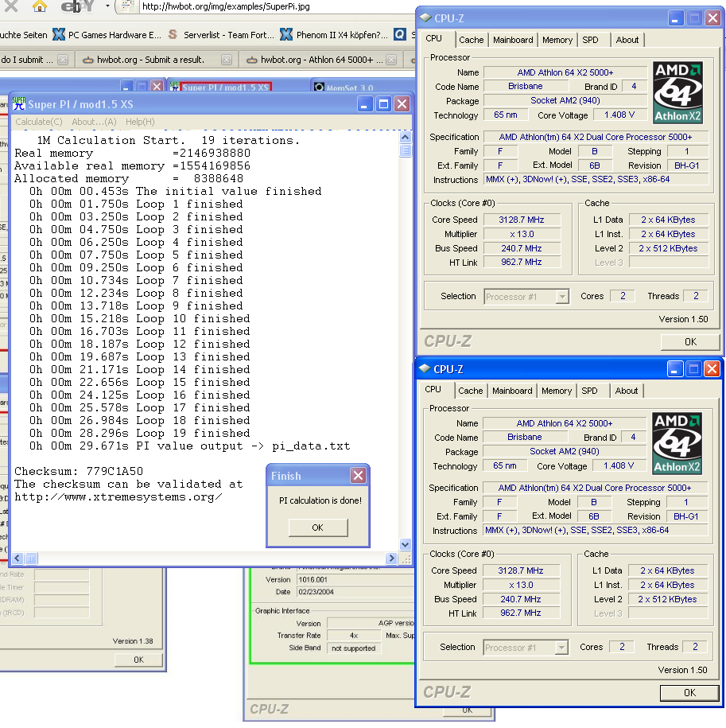
Task: Click Transfer Rate 4x field
Action: (354, 636)
